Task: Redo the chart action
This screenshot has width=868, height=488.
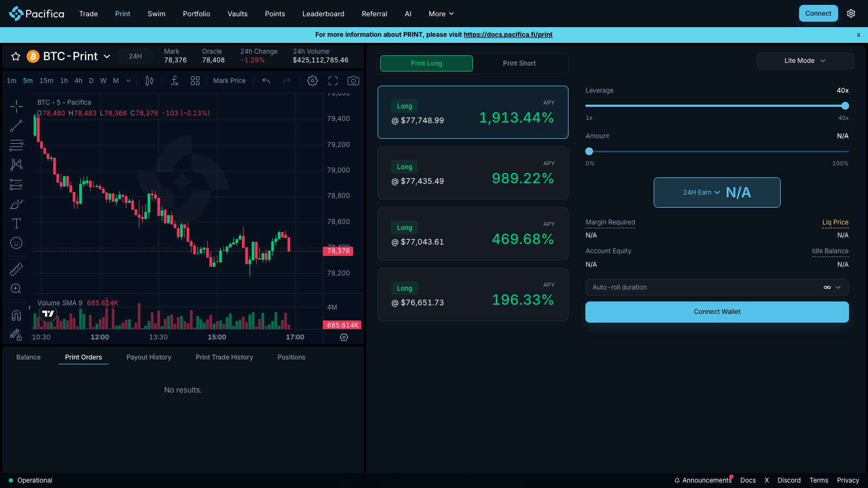Action: pyautogui.click(x=287, y=81)
